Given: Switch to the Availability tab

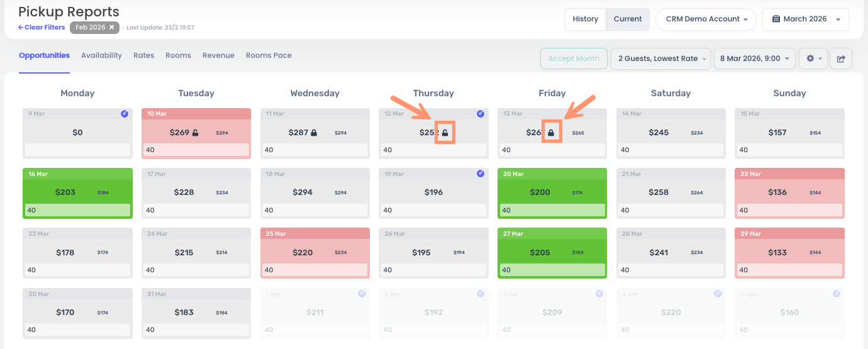Looking at the screenshot, I should click(101, 55).
